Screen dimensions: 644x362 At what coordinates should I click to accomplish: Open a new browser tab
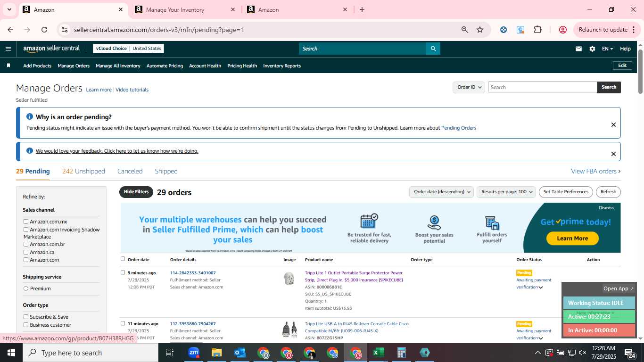point(362,9)
